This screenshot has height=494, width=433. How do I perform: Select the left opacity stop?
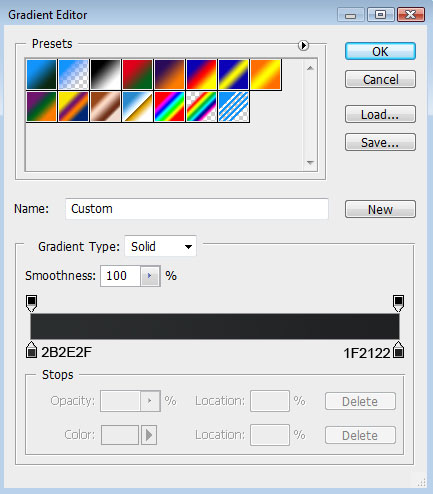coord(31,303)
